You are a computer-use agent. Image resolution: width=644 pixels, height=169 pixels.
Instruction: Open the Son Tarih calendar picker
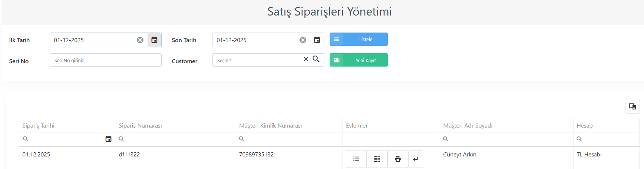(x=317, y=40)
